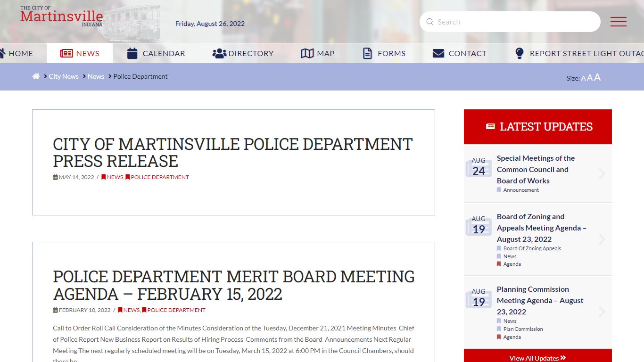Click the Plan Commission tag
This screenshot has height=362, width=644.
(x=523, y=329)
